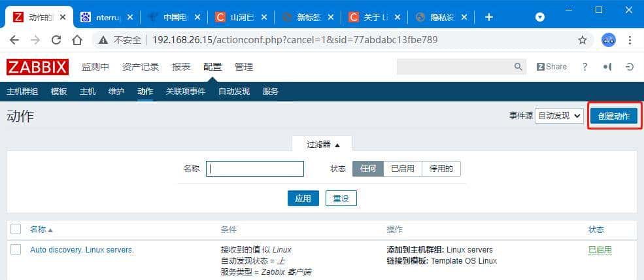The image size is (644, 280).
Task: Click the search magnifier icon in Zabbix
Action: click(x=518, y=67)
